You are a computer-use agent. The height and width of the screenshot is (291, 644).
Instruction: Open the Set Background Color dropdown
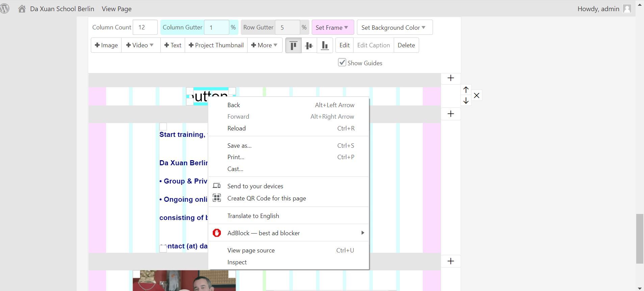[x=394, y=27]
